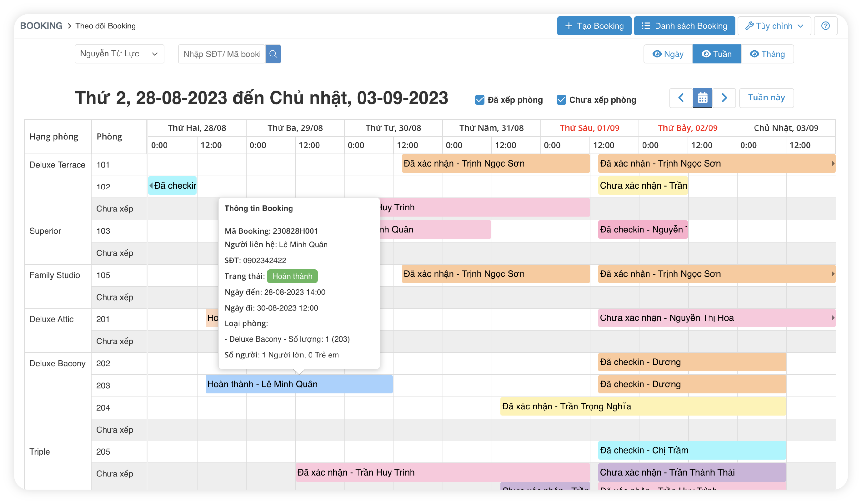Uncheck the Chưa xếp phòng checkbox
Image resolution: width=862 pixels, height=504 pixels.
(561, 100)
